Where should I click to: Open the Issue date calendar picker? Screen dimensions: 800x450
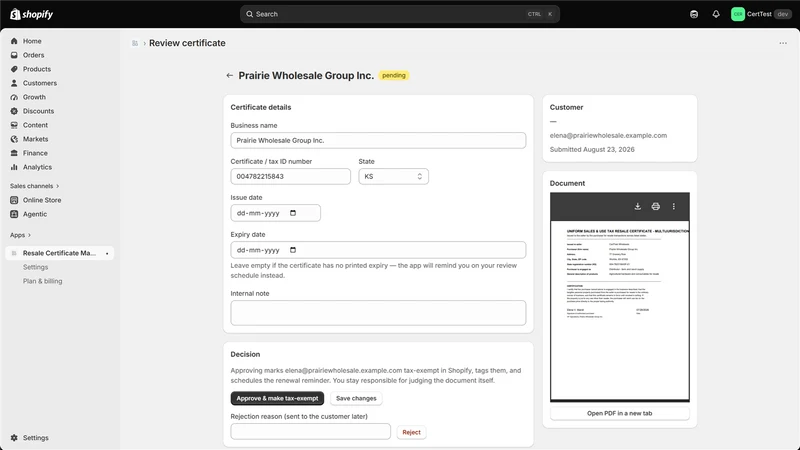pos(293,213)
